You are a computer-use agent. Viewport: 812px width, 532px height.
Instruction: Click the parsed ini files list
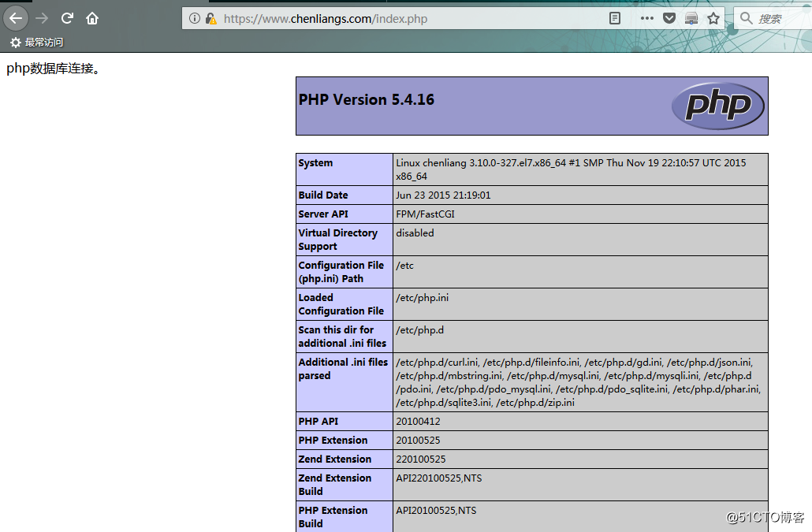pyautogui.click(x=579, y=382)
